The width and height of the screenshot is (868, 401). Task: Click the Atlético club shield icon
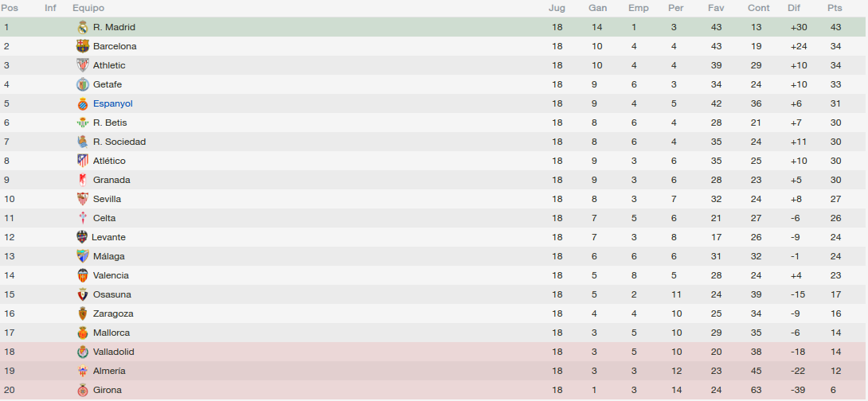pos(83,161)
